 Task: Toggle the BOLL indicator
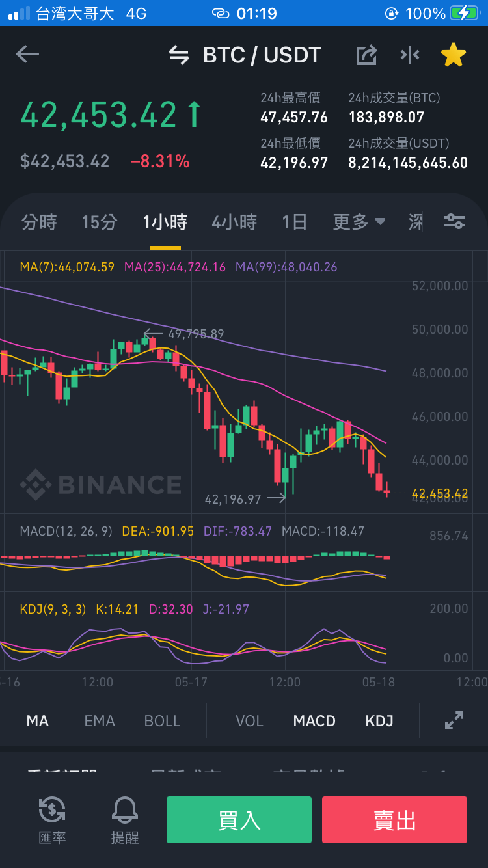[x=162, y=721]
